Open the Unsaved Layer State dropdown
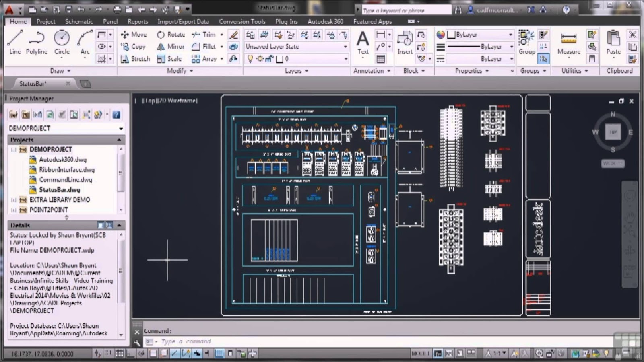The height and width of the screenshot is (362, 644). (297, 47)
